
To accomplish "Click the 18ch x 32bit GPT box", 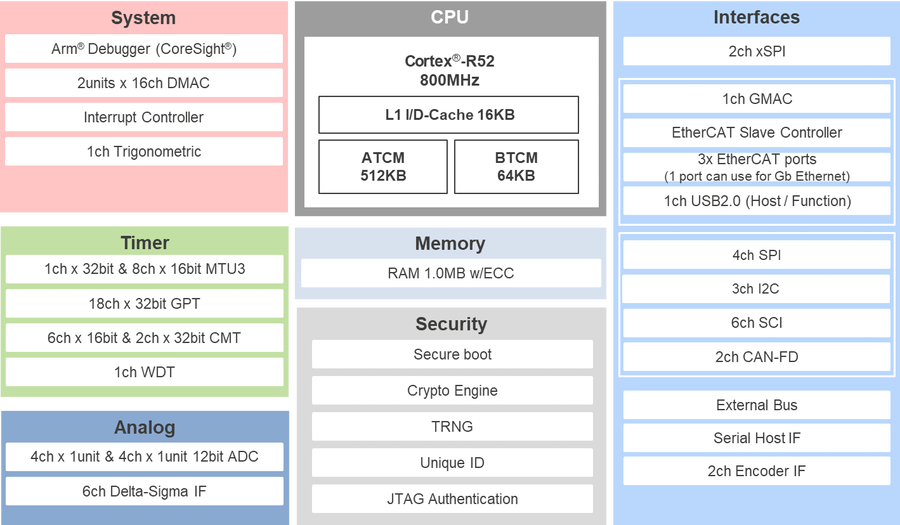I will [x=144, y=303].
